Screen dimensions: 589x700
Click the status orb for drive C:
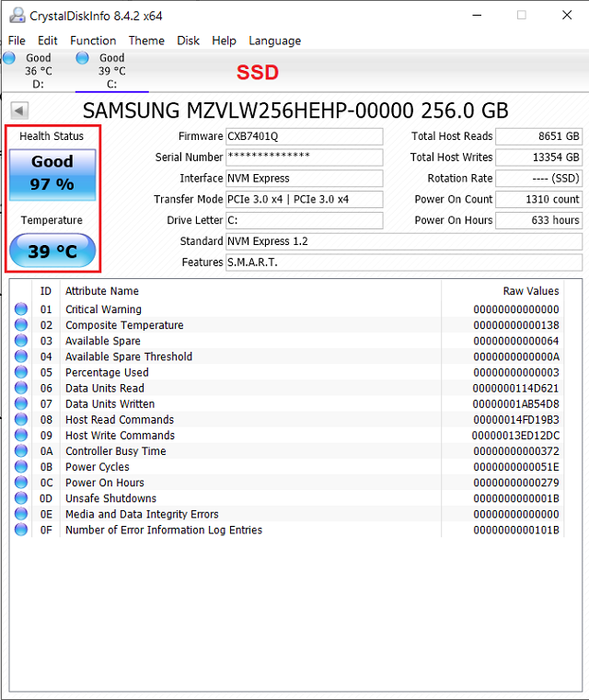pos(82,58)
